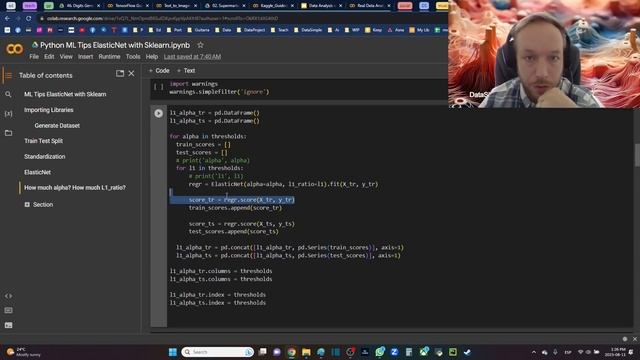Open the Terminal icon in sidebar
The image size is (640, 360).
(8, 325)
